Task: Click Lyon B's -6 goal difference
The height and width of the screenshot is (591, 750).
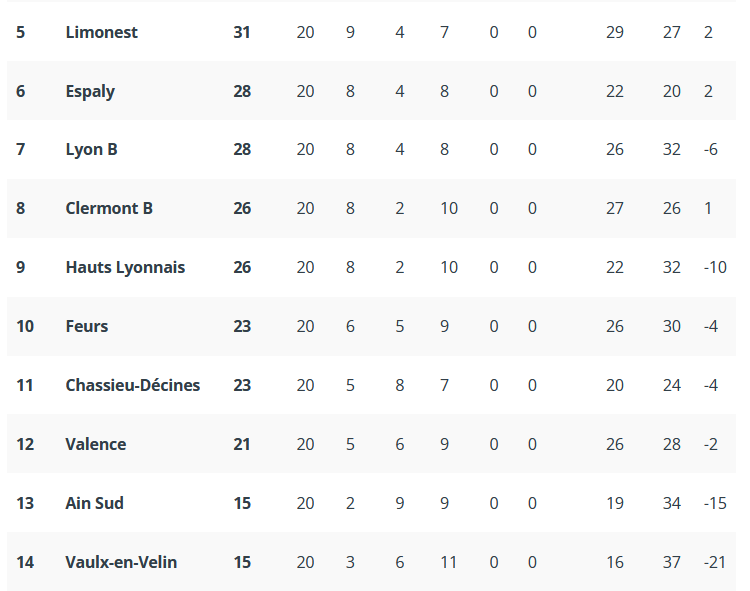Action: tap(710, 150)
